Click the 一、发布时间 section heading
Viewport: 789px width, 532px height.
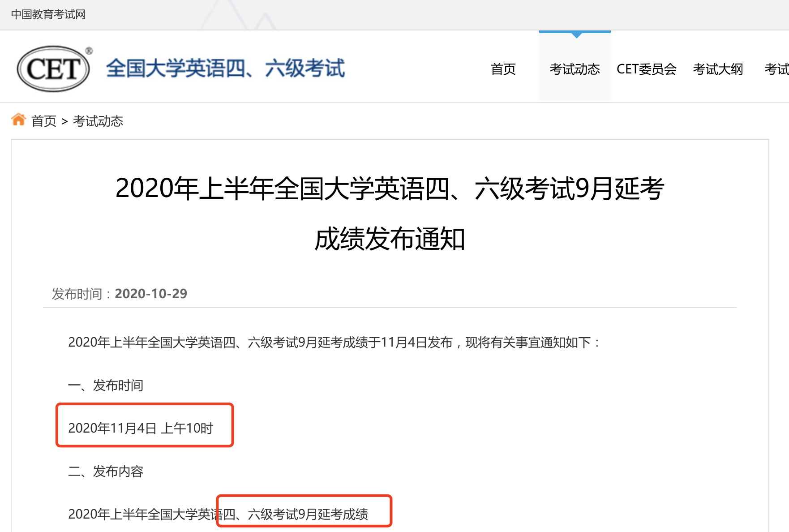click(106, 385)
